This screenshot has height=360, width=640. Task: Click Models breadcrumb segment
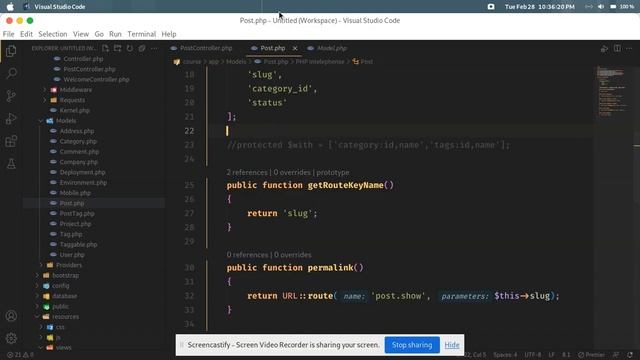pyautogui.click(x=236, y=62)
